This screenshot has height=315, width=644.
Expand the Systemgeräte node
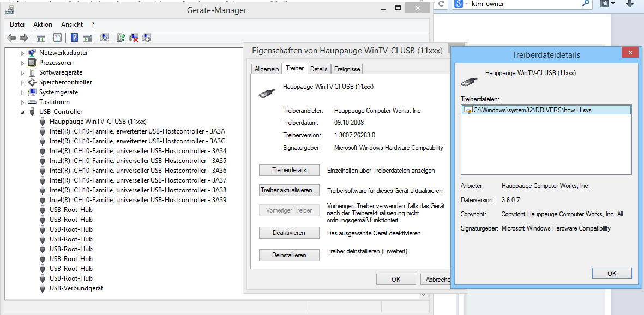point(22,93)
